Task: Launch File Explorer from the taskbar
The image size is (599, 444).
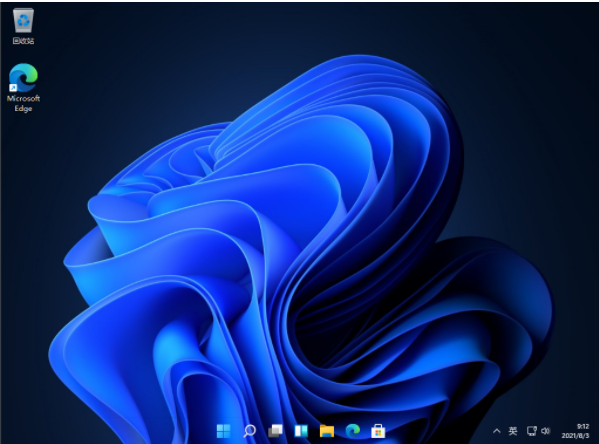Action: (x=327, y=431)
